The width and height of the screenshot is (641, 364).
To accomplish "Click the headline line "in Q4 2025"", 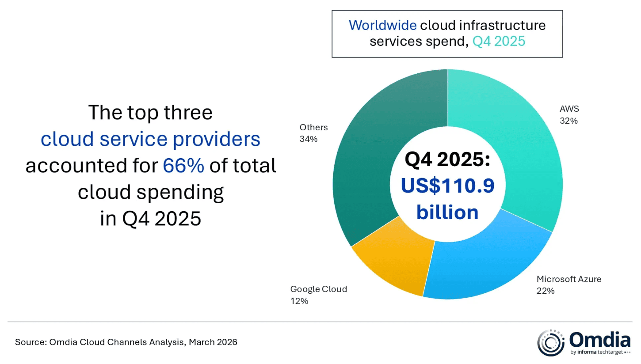I will 150,219.
